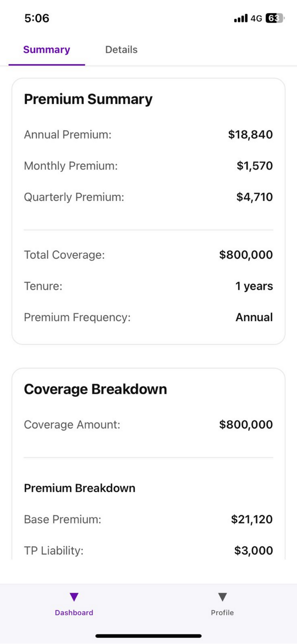Tap the Quarterly Premium amount $4,710
This screenshot has height=644, width=297.
pos(254,197)
